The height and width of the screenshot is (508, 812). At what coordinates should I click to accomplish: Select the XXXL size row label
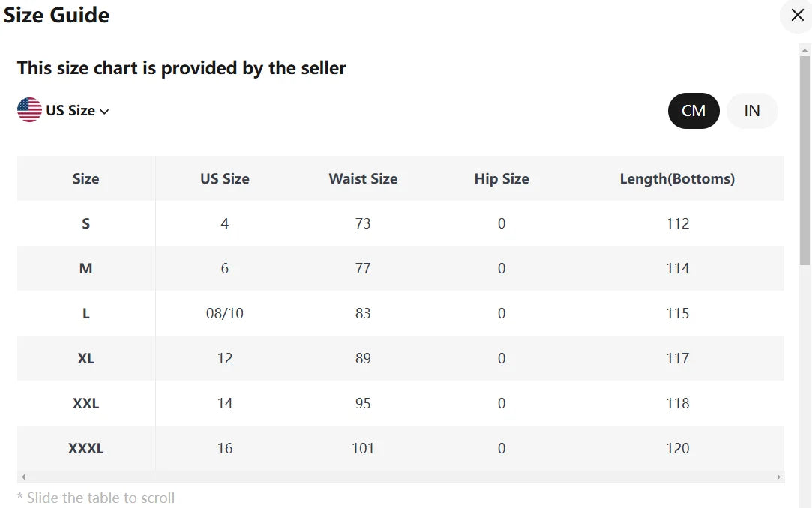(x=86, y=448)
